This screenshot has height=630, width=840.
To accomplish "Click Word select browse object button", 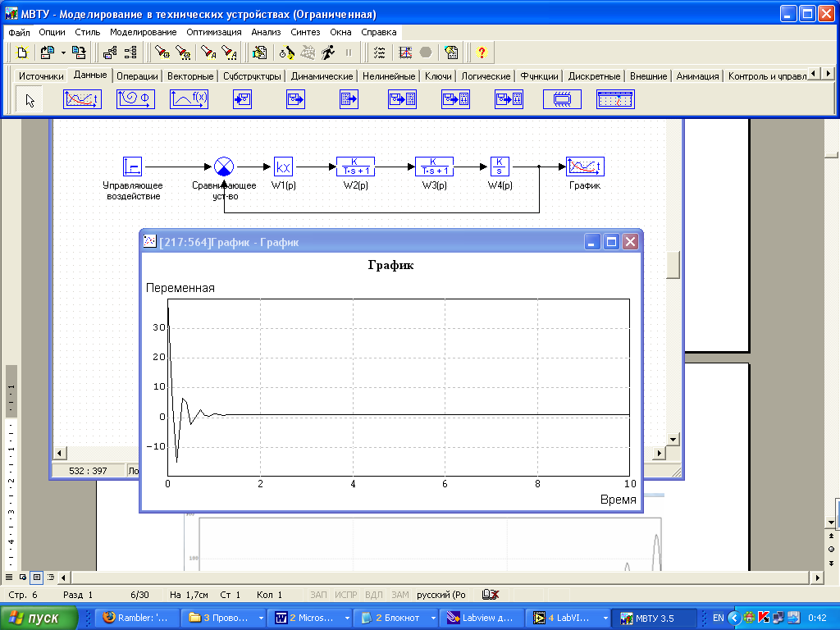I will click(x=832, y=549).
